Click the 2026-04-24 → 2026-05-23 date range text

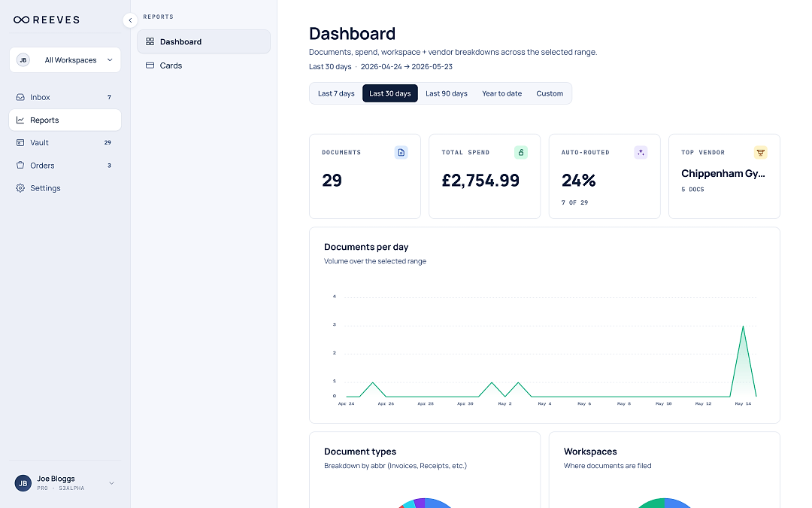point(407,66)
